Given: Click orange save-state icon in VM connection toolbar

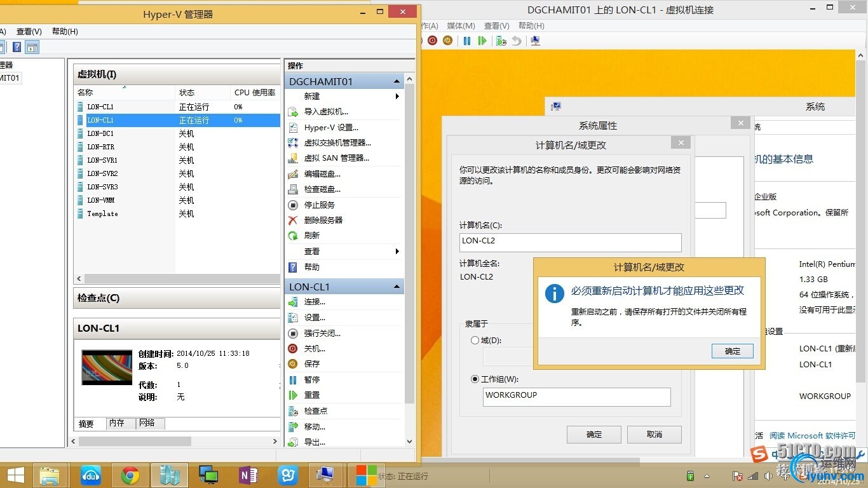Looking at the screenshot, I should (x=447, y=41).
